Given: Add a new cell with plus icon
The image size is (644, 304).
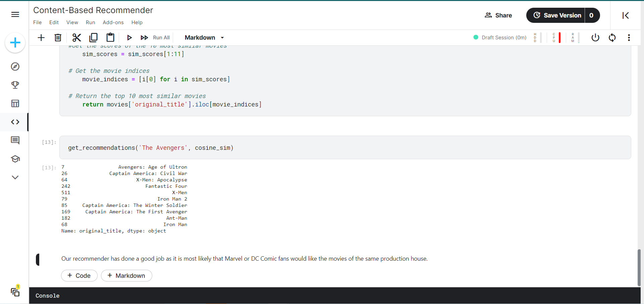Looking at the screenshot, I should tap(41, 38).
